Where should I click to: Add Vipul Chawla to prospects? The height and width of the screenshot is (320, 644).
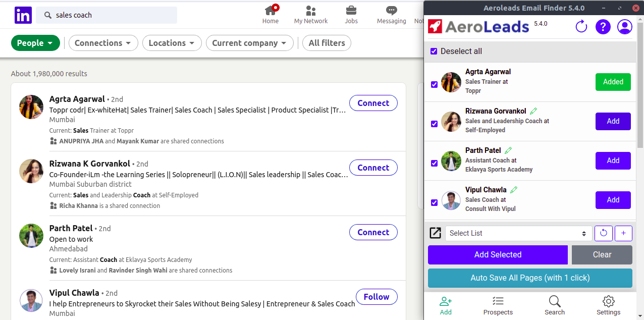pos(613,200)
